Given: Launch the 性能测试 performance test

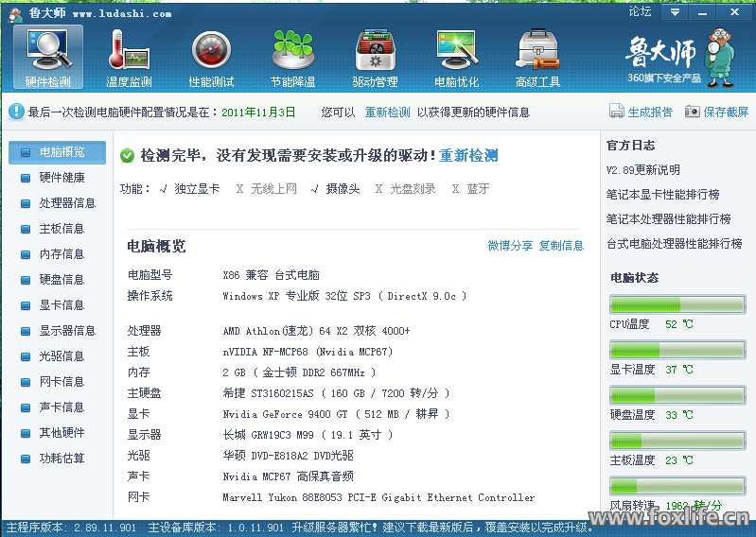Looking at the screenshot, I should point(211,58).
